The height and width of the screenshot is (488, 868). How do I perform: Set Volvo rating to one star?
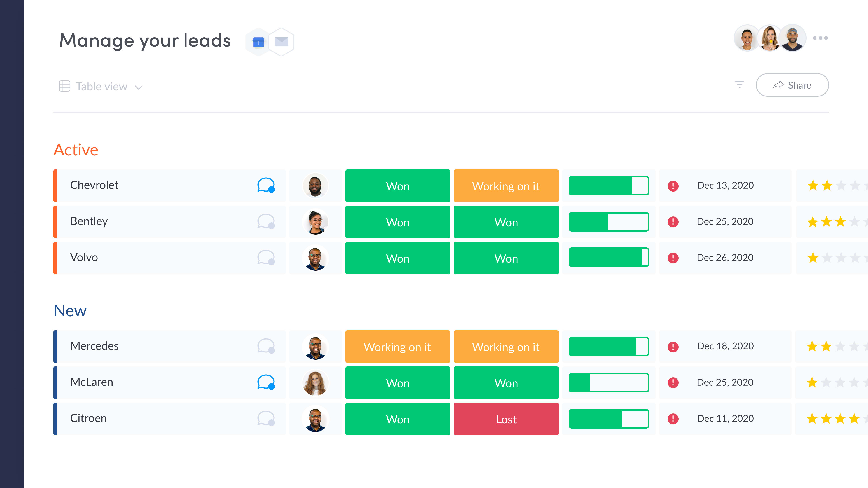813,258
